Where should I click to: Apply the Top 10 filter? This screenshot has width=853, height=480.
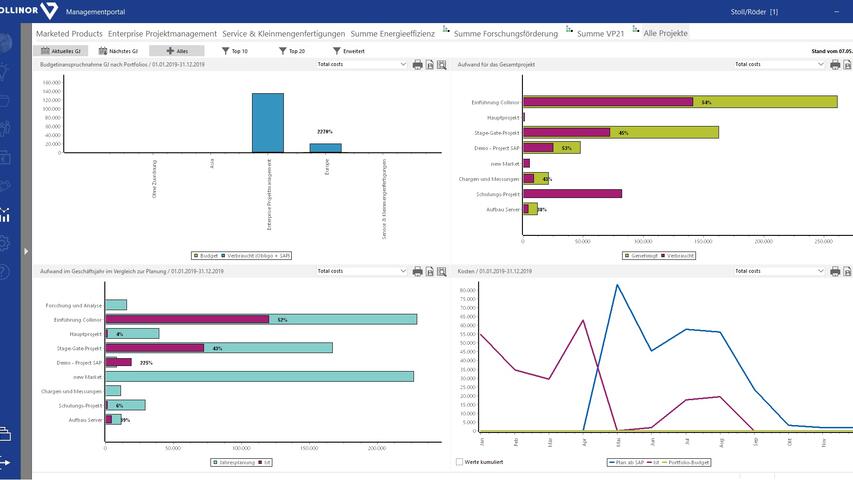(235, 50)
